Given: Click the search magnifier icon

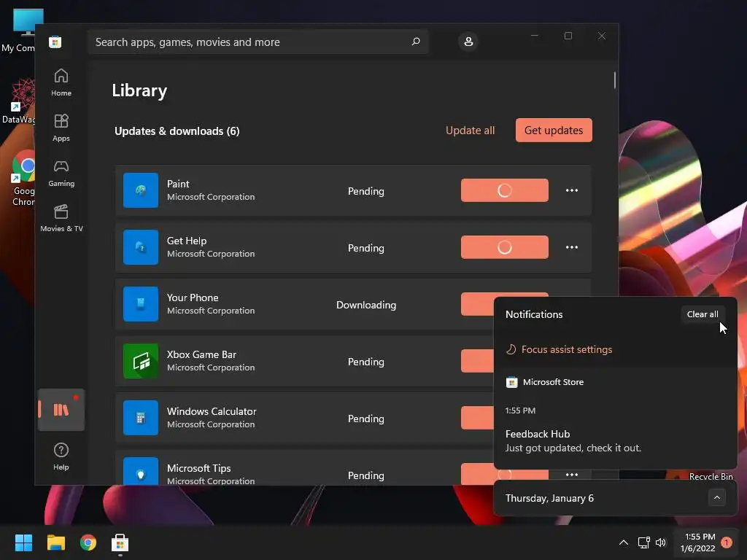Looking at the screenshot, I should [x=415, y=42].
